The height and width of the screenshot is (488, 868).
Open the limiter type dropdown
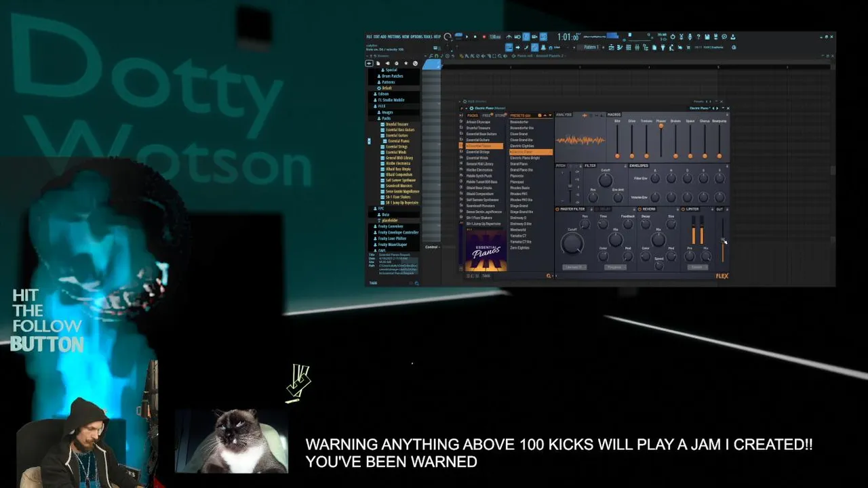coord(698,267)
